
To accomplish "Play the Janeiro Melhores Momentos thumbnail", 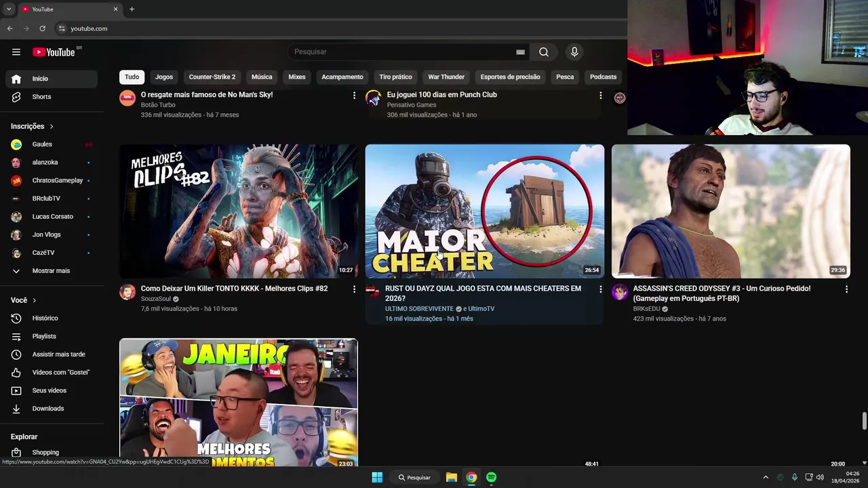I will coord(239,403).
